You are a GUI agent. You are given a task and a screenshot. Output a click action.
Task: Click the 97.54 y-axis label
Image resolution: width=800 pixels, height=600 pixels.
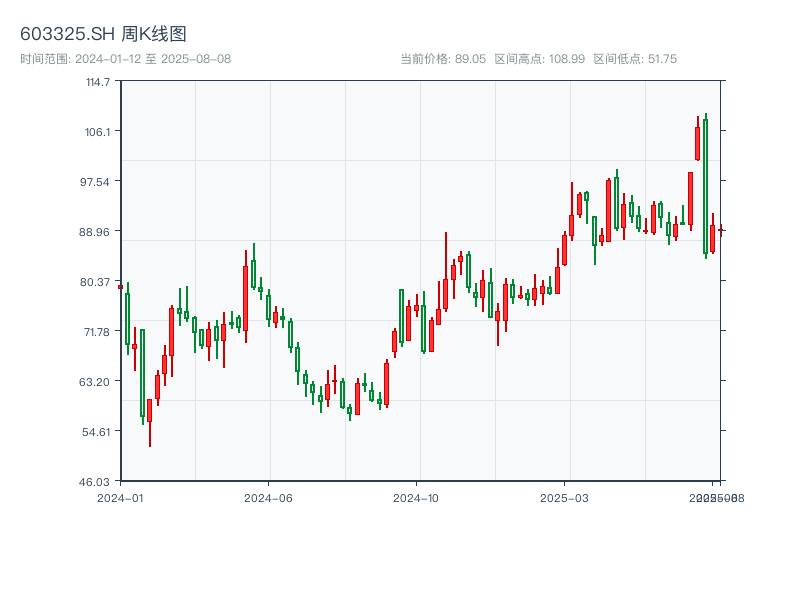coord(95,182)
